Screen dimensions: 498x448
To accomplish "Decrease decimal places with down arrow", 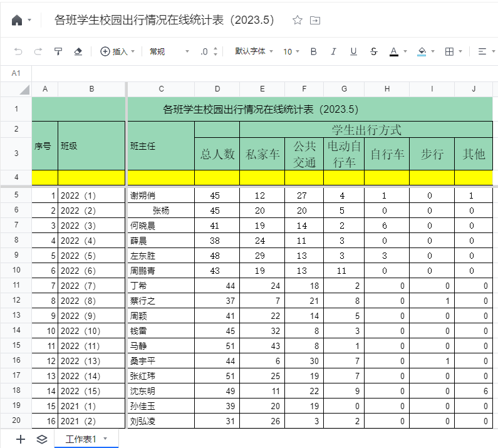I will pyautogui.click(x=215, y=55).
